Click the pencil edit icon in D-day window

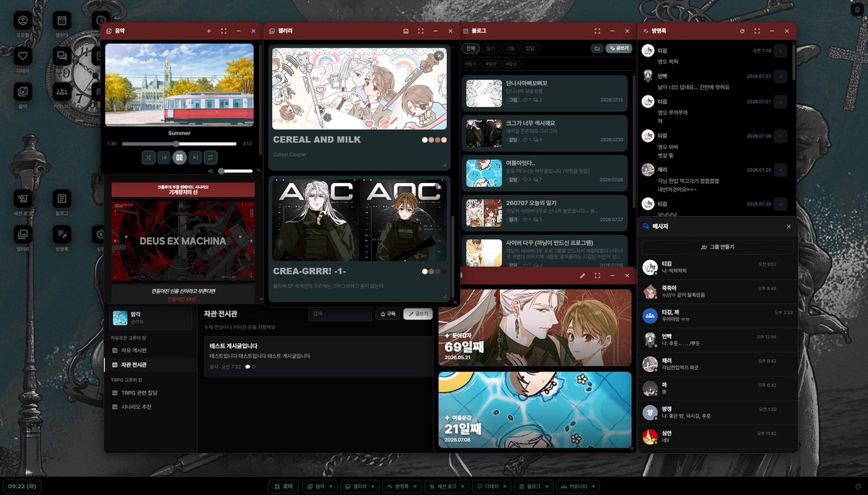click(582, 275)
